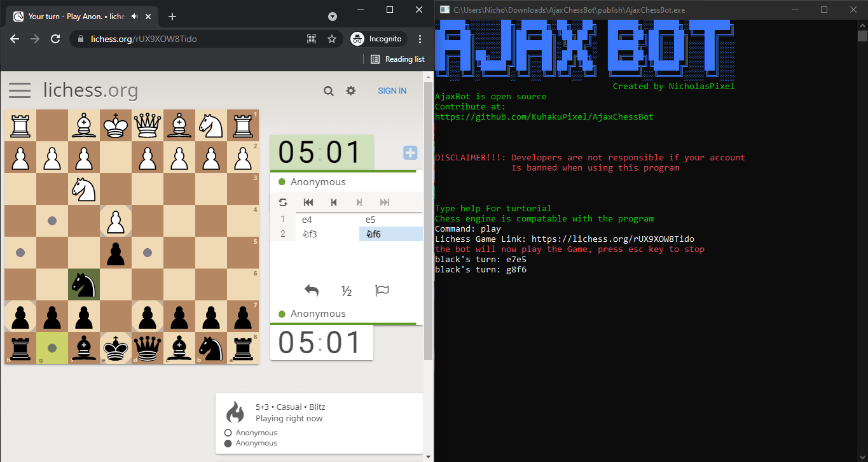868x462 pixels.
Task: Click 'black's turn: e7e5' console line
Action: [x=481, y=260]
